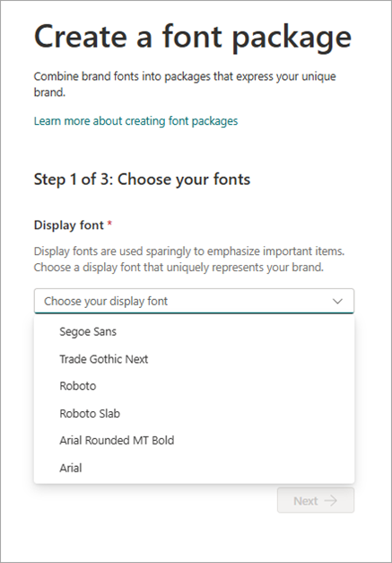
Task: Click the Choose your display font combo box
Action: pyautogui.click(x=194, y=301)
